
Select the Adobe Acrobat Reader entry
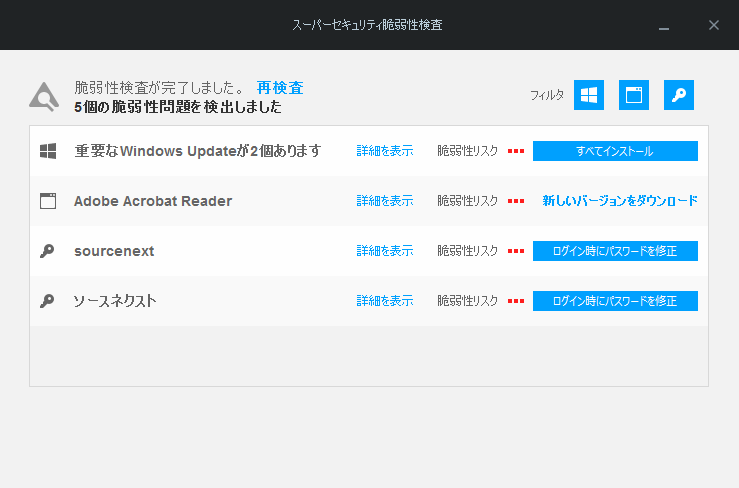pos(153,201)
